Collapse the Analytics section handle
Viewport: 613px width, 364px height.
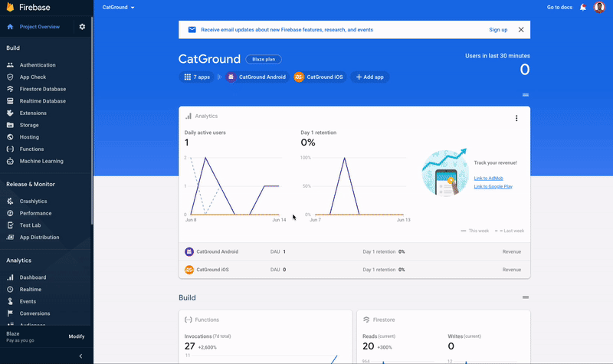pos(526,95)
